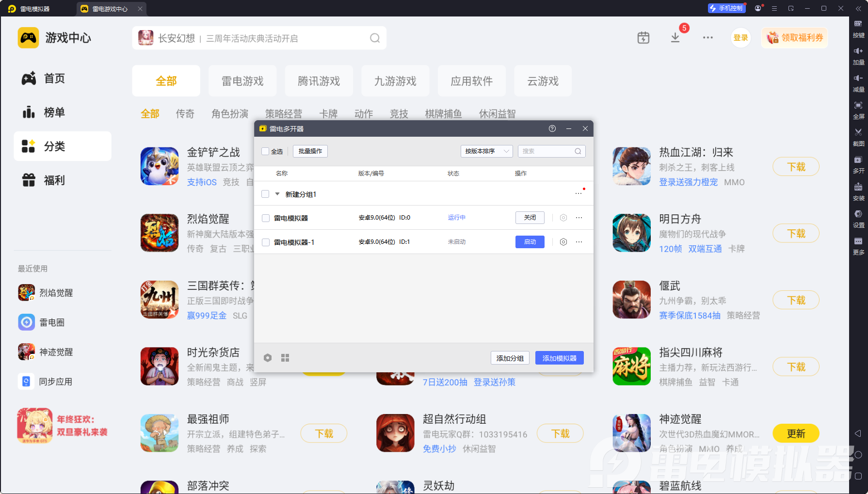This screenshot has height=494, width=868.
Task: Select the 云游戏 category tab
Action: click(543, 81)
